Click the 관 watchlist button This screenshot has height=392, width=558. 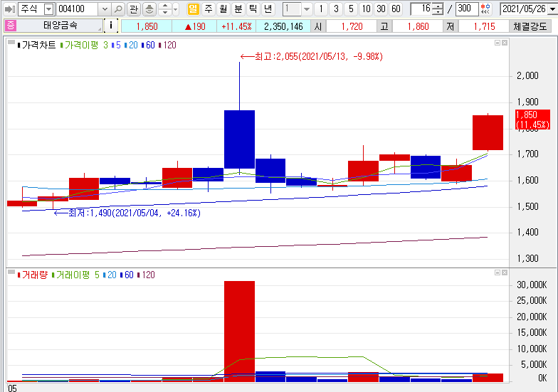134,9
